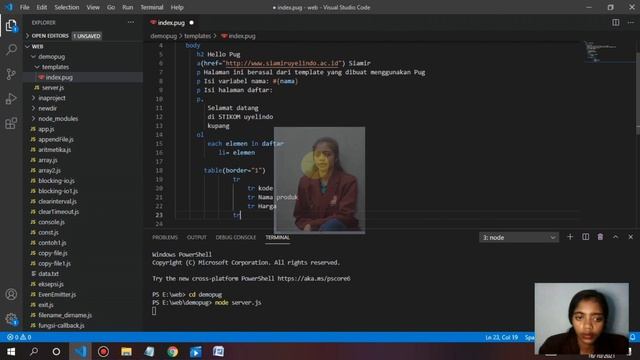
Task: Open the File menu
Action: tap(24, 7)
